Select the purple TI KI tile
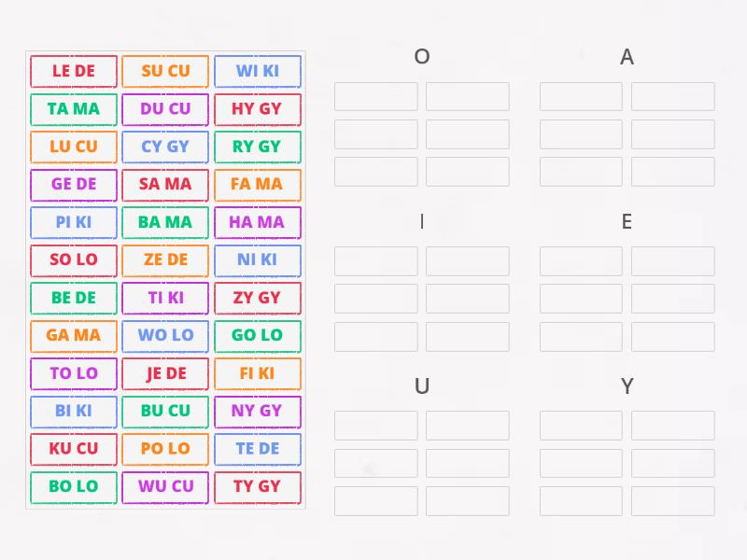Image resolution: width=747 pixels, height=560 pixels. point(165,298)
